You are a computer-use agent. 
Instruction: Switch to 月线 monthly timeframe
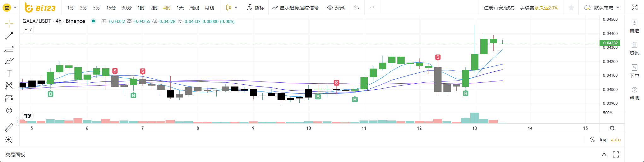pyautogui.click(x=209, y=8)
